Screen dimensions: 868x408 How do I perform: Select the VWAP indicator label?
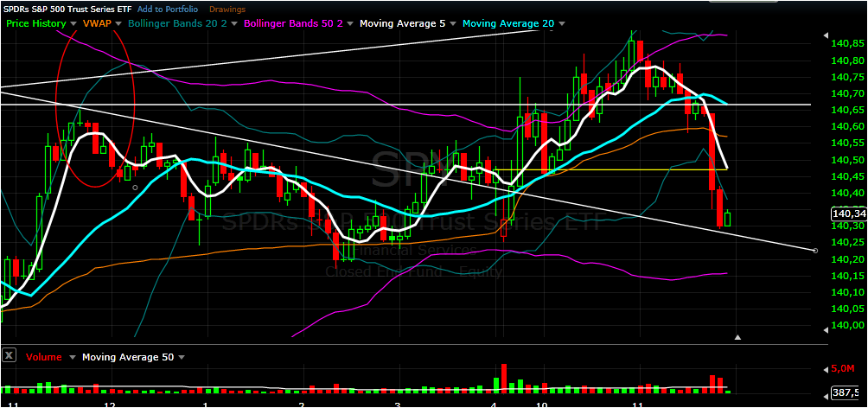click(97, 23)
